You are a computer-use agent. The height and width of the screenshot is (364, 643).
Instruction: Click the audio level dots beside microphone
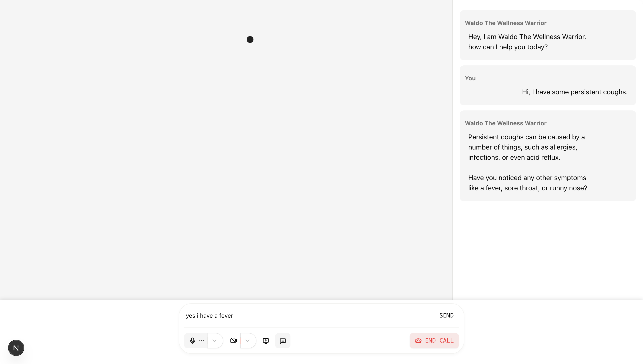click(x=202, y=340)
